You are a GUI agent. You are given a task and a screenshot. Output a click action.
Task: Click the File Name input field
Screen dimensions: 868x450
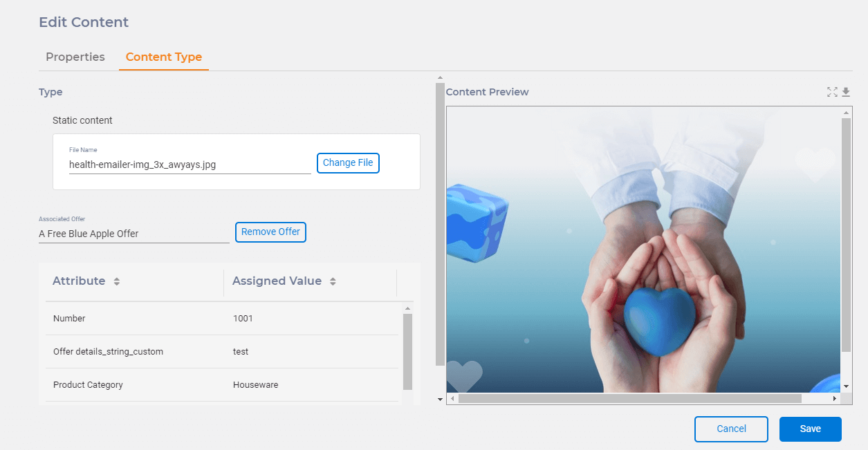[189, 165]
